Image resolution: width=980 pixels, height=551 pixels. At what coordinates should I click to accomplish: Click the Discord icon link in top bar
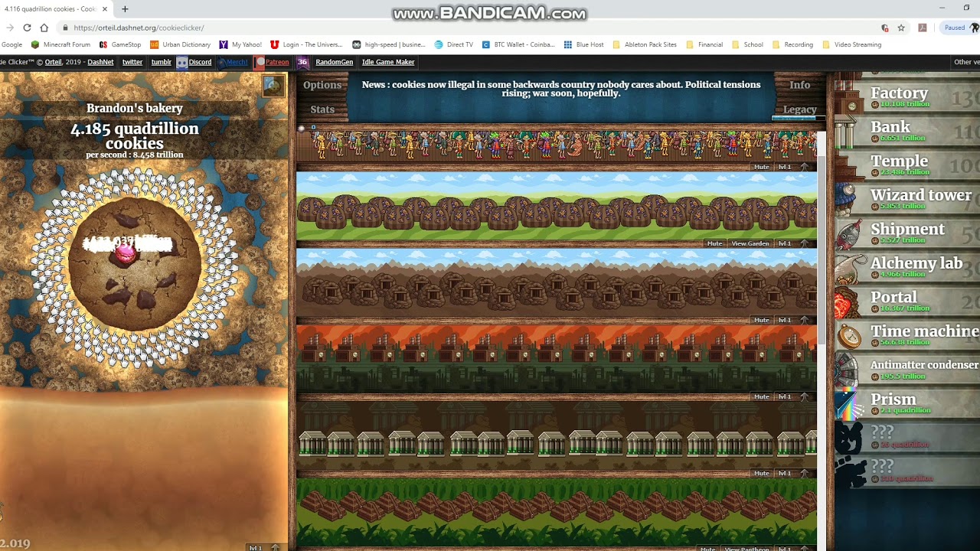[182, 62]
